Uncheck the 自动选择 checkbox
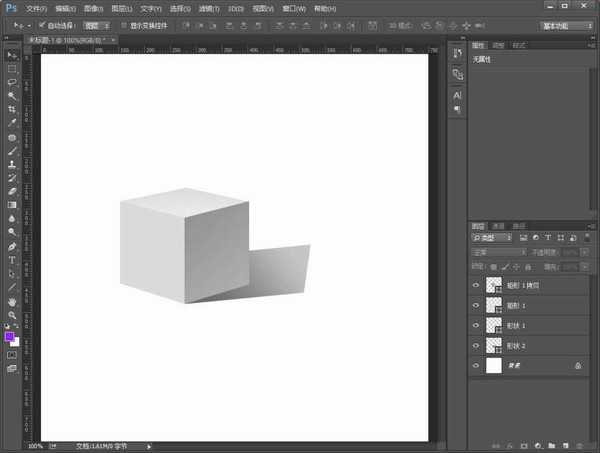 tap(41, 25)
